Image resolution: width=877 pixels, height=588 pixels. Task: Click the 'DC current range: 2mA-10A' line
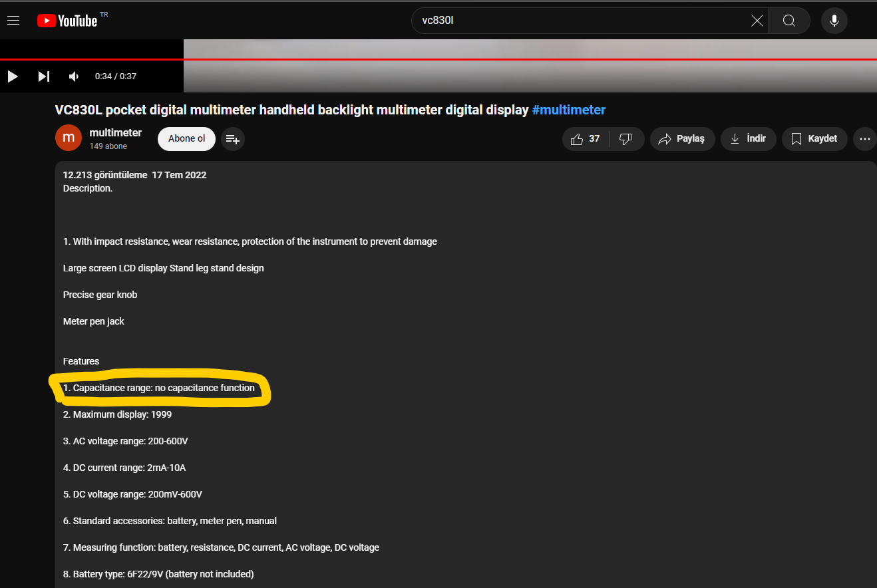pos(124,468)
